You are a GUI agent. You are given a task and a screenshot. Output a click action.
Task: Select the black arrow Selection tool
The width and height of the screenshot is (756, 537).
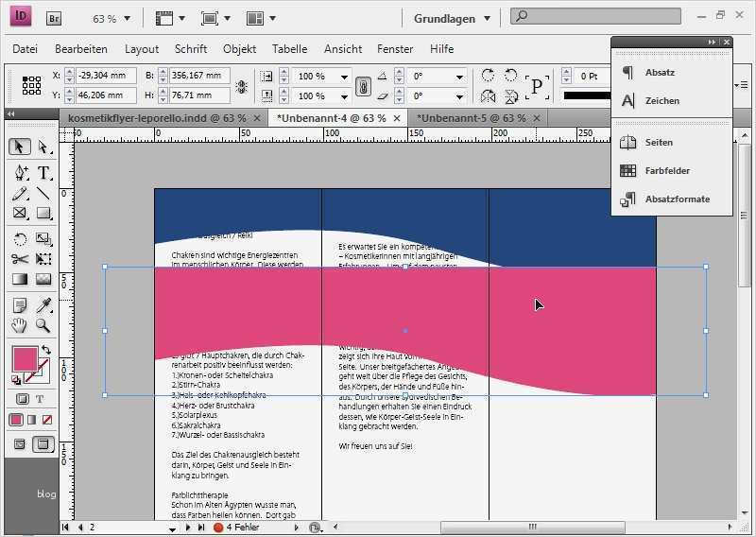pos(19,147)
